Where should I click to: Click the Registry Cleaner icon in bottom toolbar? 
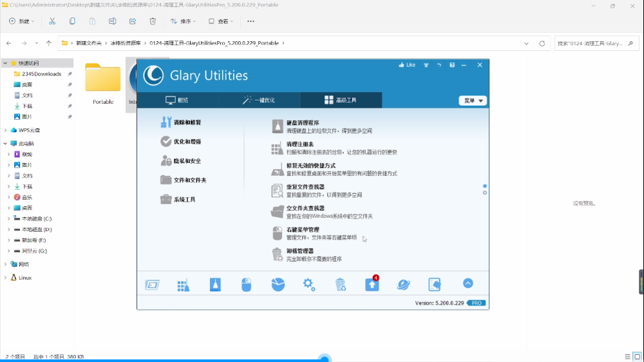(184, 285)
